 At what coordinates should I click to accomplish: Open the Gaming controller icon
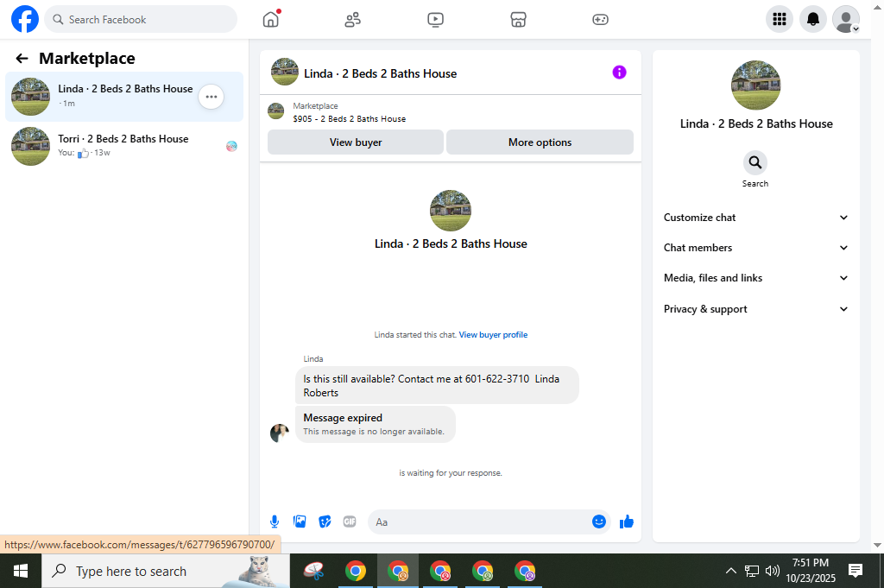coord(601,20)
